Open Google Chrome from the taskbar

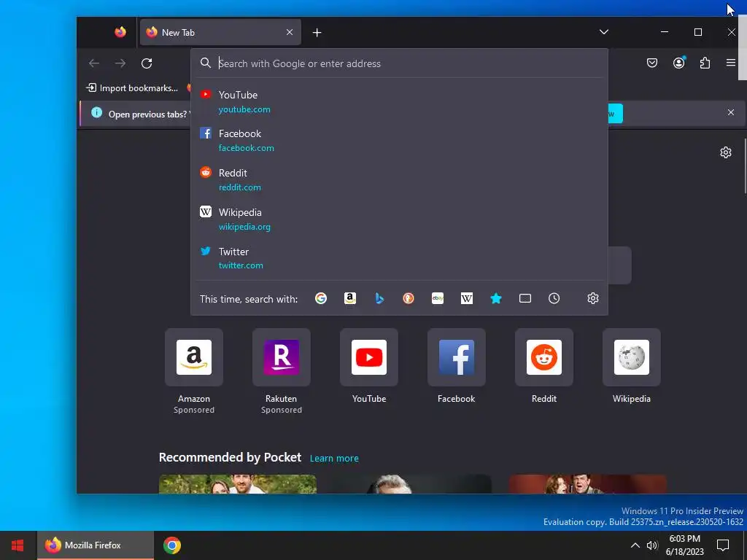[172, 545]
